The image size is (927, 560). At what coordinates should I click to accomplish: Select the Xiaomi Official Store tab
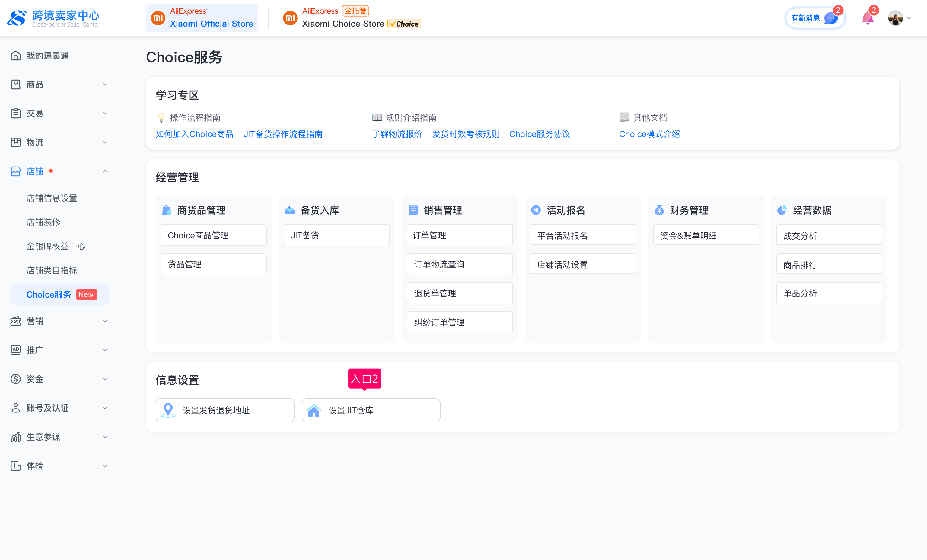[x=202, y=18]
